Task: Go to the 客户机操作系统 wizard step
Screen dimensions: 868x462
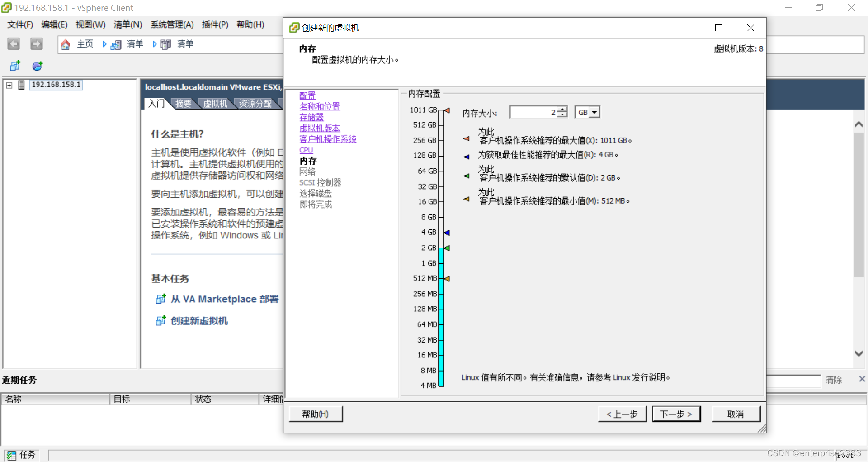Action: click(328, 139)
